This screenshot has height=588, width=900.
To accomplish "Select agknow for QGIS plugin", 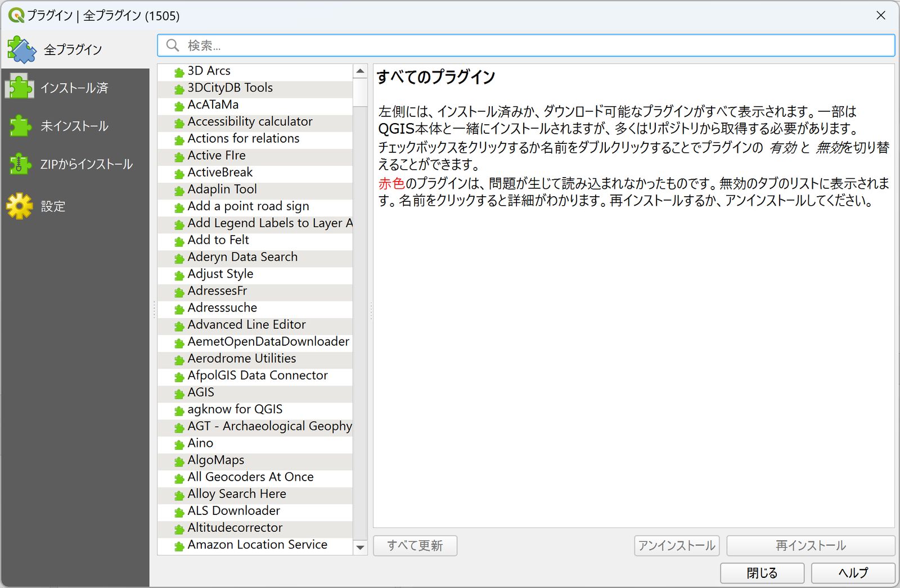I will tap(255, 410).
